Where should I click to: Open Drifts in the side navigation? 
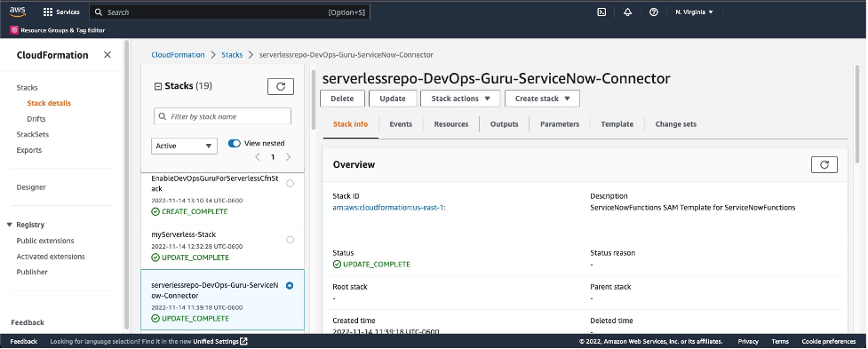click(36, 119)
